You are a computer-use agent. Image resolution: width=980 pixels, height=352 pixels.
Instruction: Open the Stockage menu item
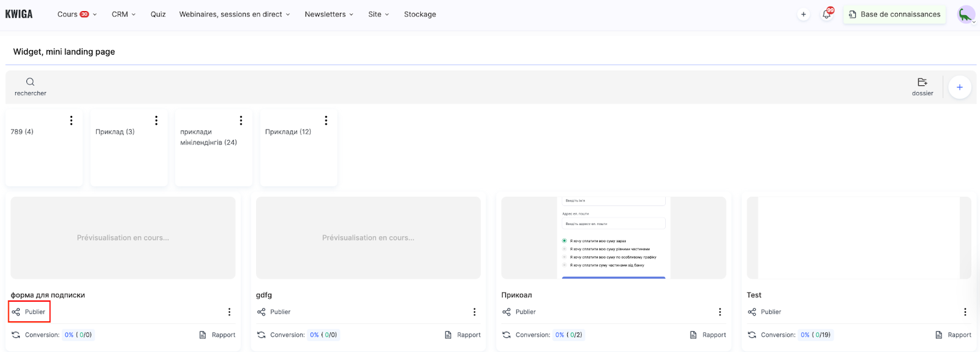click(x=420, y=14)
